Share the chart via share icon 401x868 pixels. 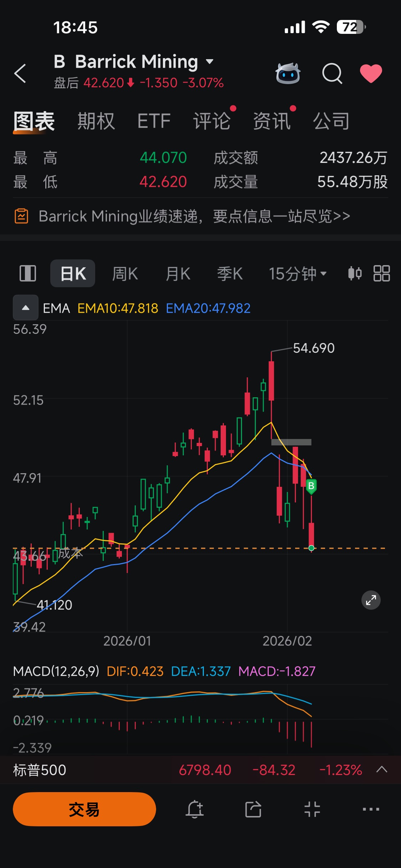[253, 809]
